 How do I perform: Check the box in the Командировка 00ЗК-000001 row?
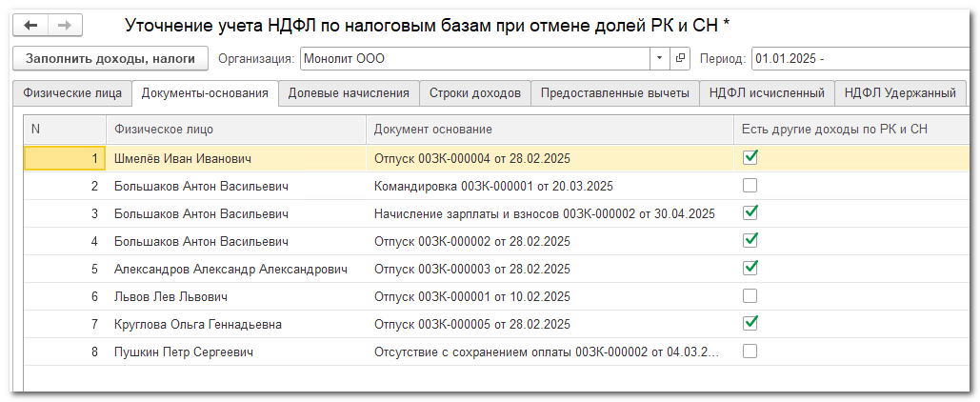tap(750, 185)
